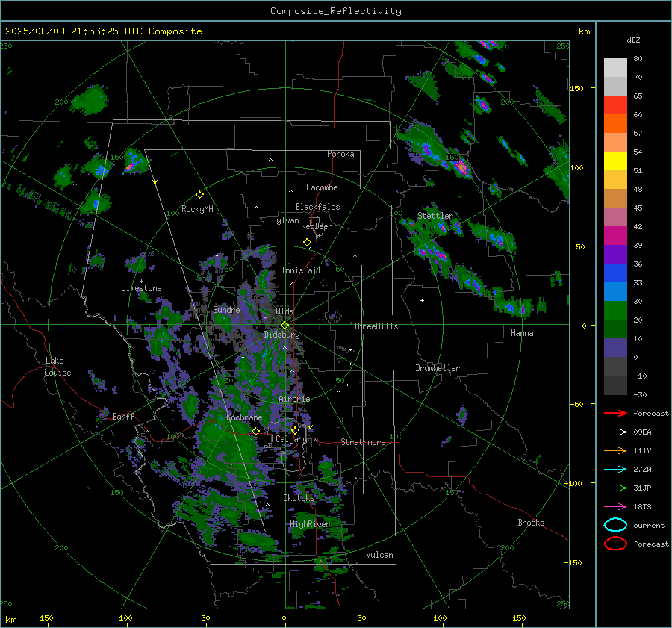Image resolution: width=672 pixels, height=628 pixels.
Task: Click the RedDeer city label
Action: coord(317,226)
